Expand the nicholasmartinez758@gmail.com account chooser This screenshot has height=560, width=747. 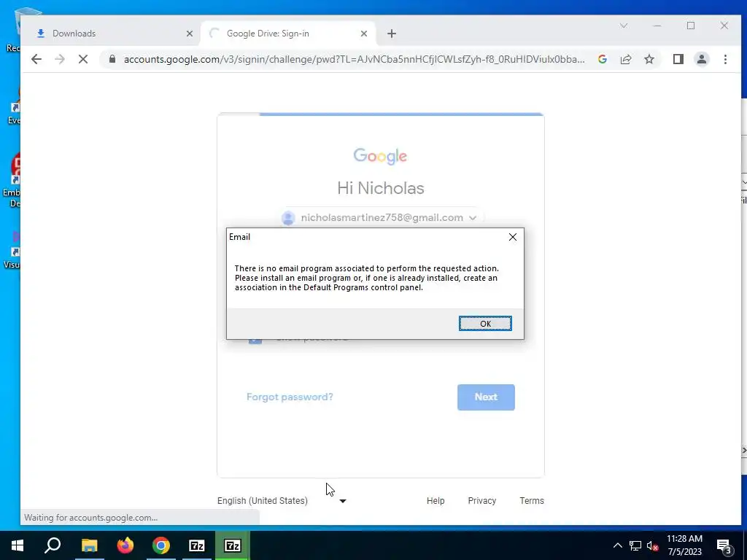pyautogui.click(x=382, y=217)
